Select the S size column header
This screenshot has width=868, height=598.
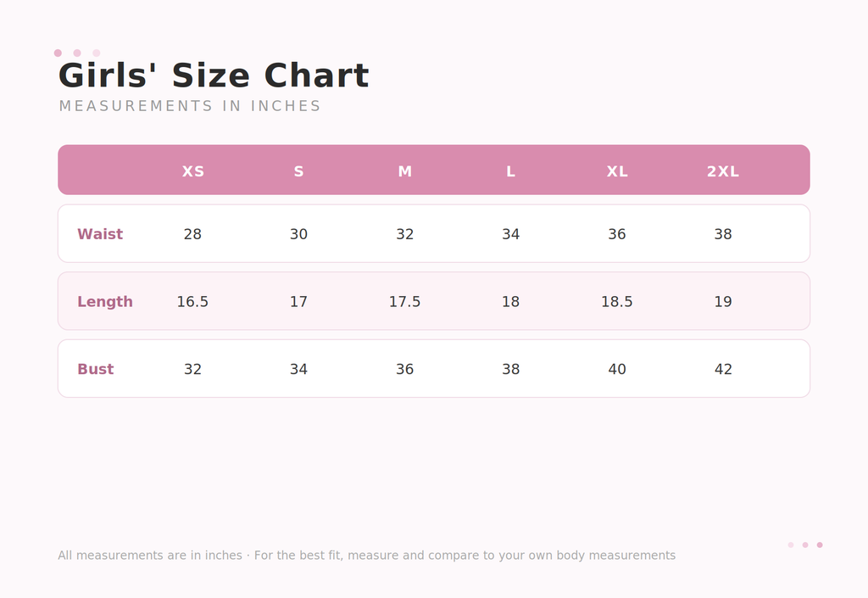tap(298, 171)
